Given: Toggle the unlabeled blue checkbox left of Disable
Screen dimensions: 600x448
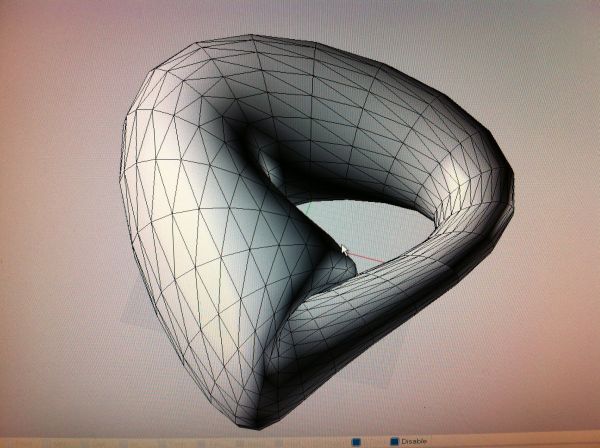Looking at the screenshot, I should coord(356,442).
